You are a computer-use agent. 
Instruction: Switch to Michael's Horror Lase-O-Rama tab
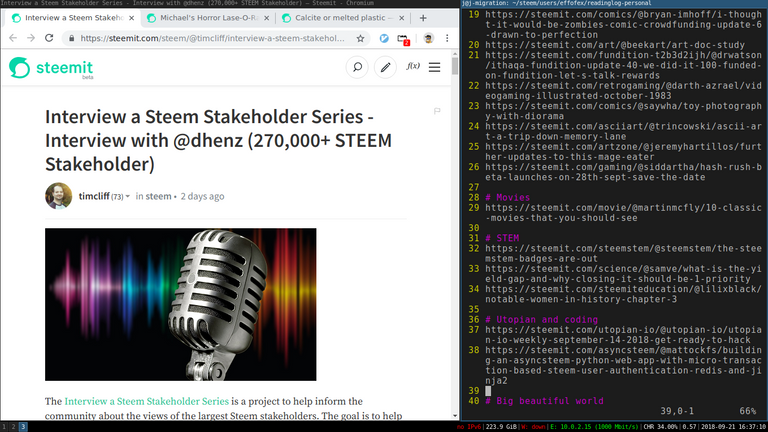click(x=208, y=18)
